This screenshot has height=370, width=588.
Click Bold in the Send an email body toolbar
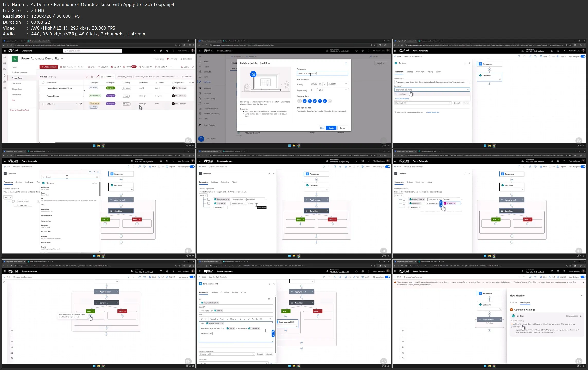click(241, 319)
